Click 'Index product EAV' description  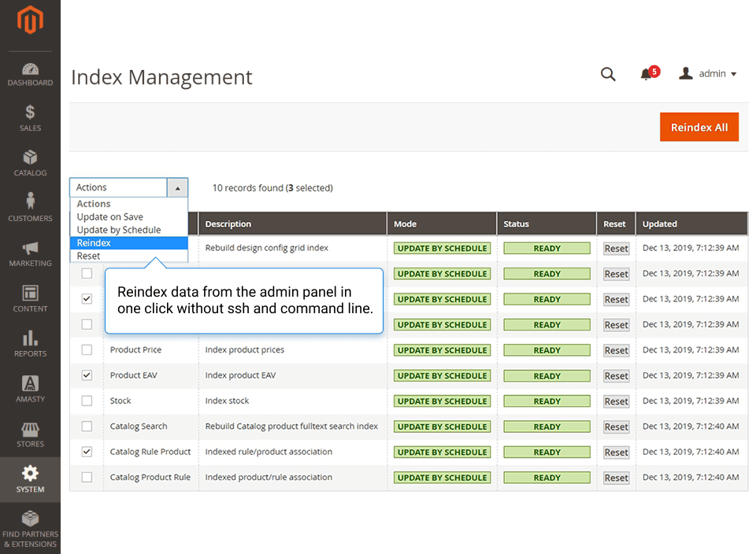240,375
